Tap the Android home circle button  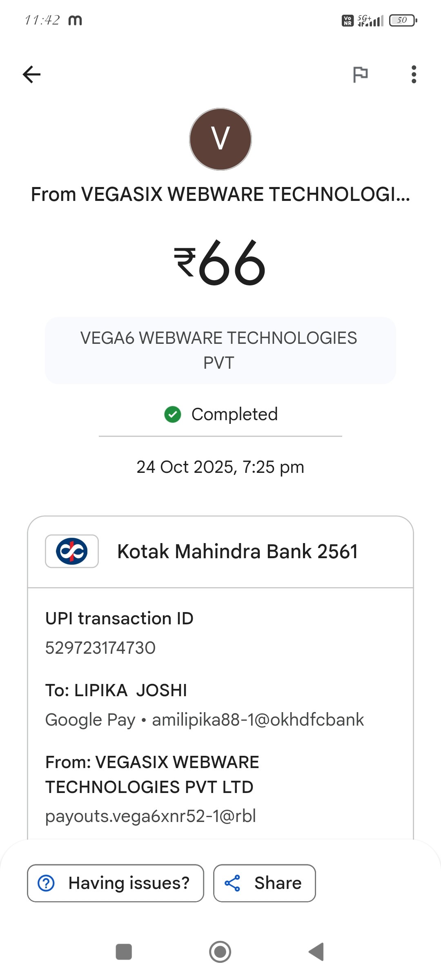220,951
